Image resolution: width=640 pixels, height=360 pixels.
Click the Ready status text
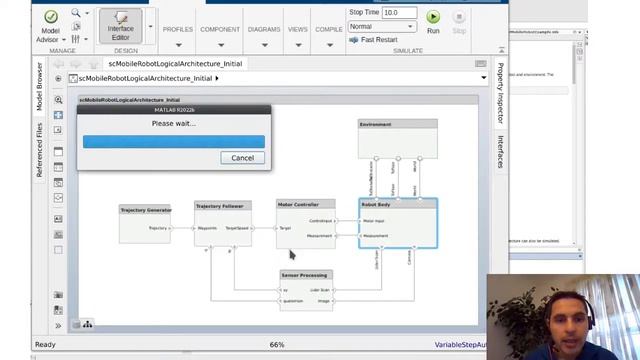click(x=45, y=344)
